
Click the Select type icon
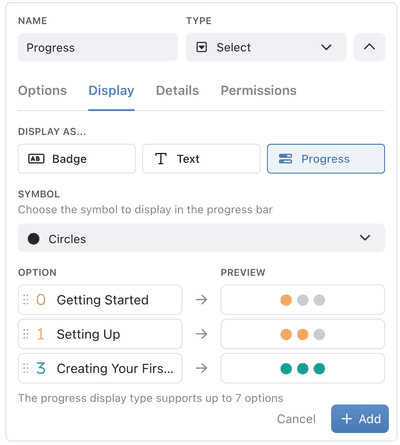[202, 47]
